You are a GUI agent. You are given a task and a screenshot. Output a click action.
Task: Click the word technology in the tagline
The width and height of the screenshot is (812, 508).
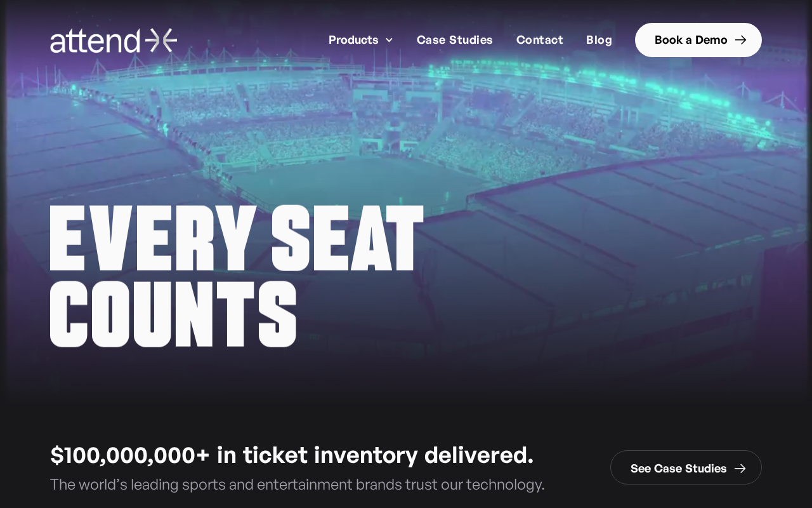click(x=505, y=485)
